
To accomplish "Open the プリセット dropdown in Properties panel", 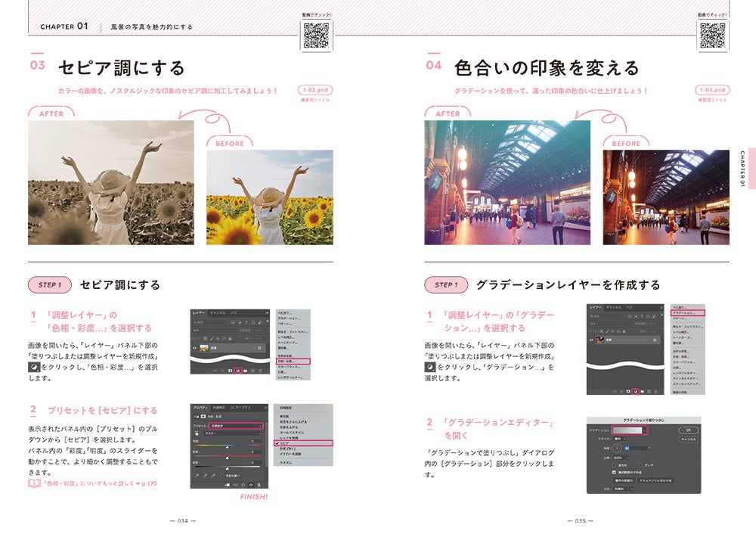I will click(235, 426).
